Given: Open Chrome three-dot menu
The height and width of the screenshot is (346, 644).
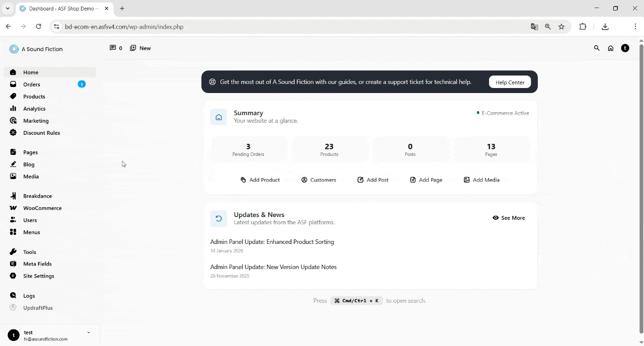Looking at the screenshot, I should tap(635, 27).
